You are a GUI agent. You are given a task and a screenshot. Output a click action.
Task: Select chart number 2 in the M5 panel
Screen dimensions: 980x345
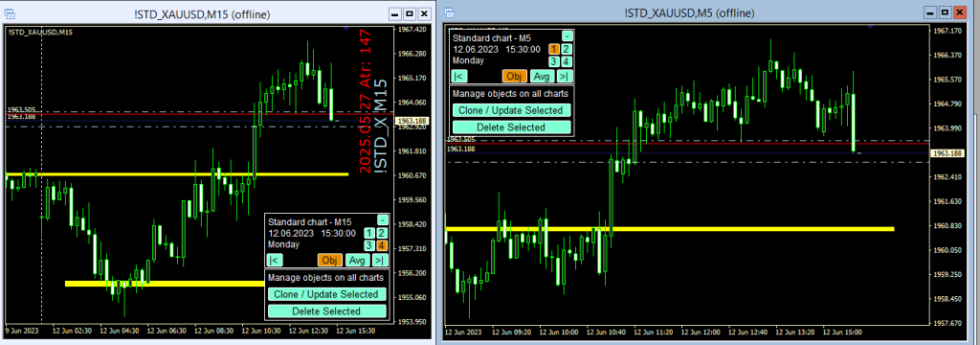tap(566, 50)
